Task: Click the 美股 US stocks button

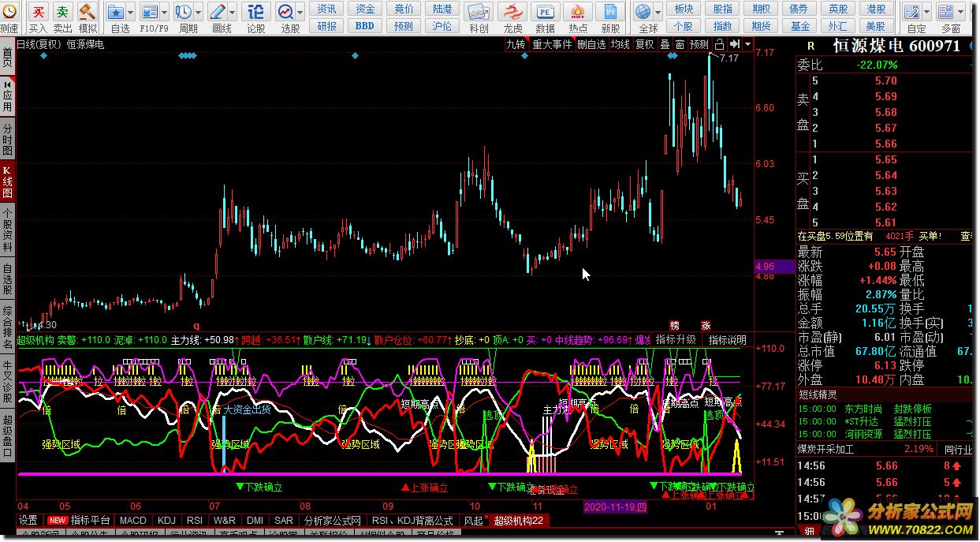Action: pyautogui.click(x=875, y=26)
